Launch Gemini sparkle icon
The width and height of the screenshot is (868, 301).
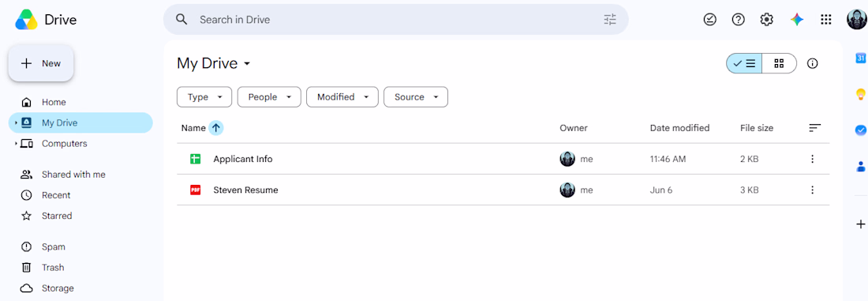tap(797, 20)
